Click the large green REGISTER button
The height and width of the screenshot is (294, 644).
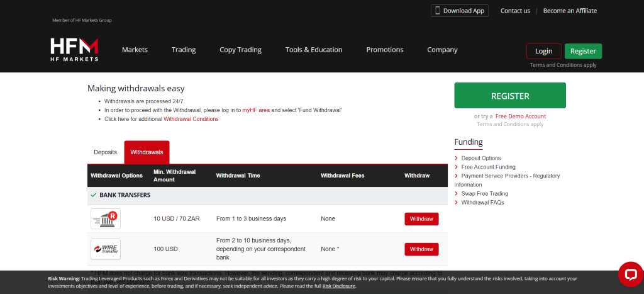tap(510, 96)
